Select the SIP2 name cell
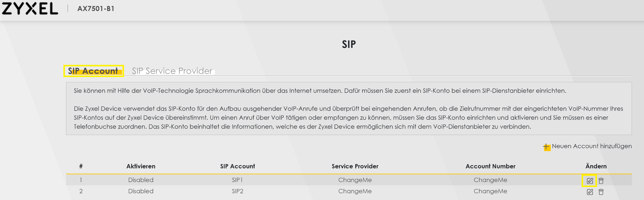Image resolution: width=644 pixels, height=200 pixels. pos(237,191)
